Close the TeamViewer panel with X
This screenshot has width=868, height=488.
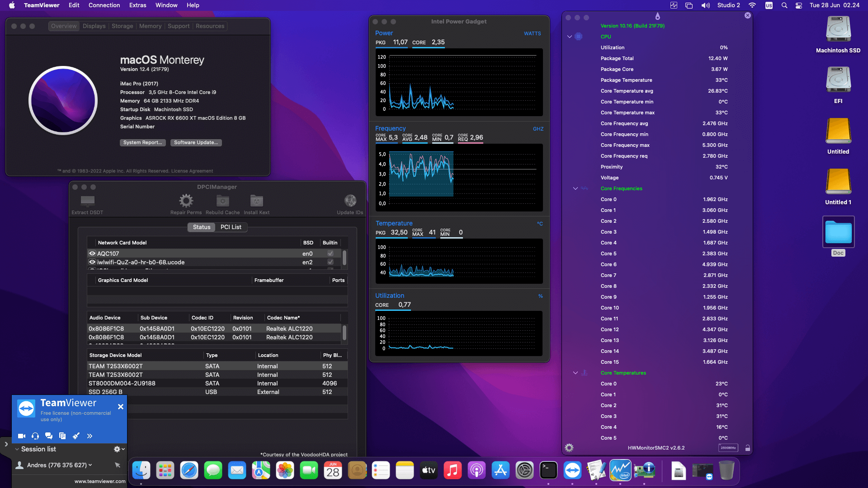[121, 407]
